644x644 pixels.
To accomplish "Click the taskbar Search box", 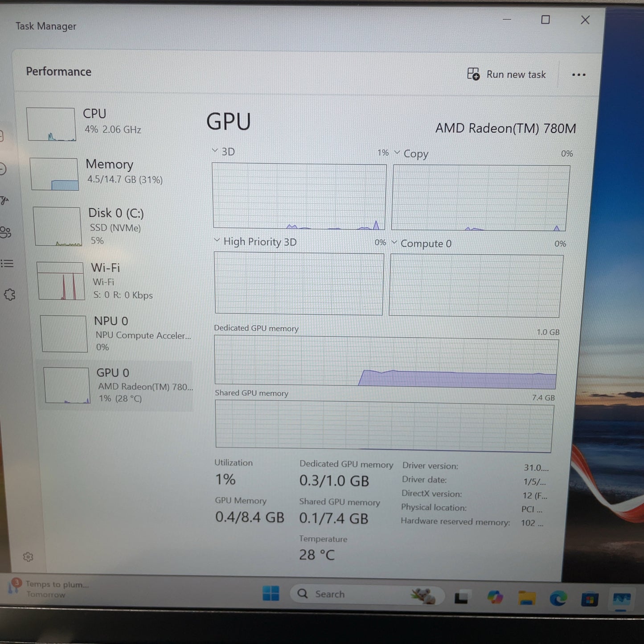I will point(366,595).
